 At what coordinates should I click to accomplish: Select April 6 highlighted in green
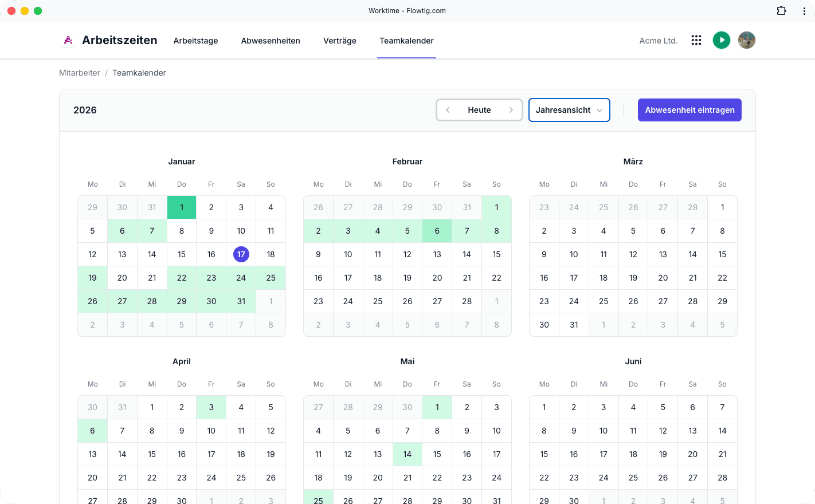(92, 431)
